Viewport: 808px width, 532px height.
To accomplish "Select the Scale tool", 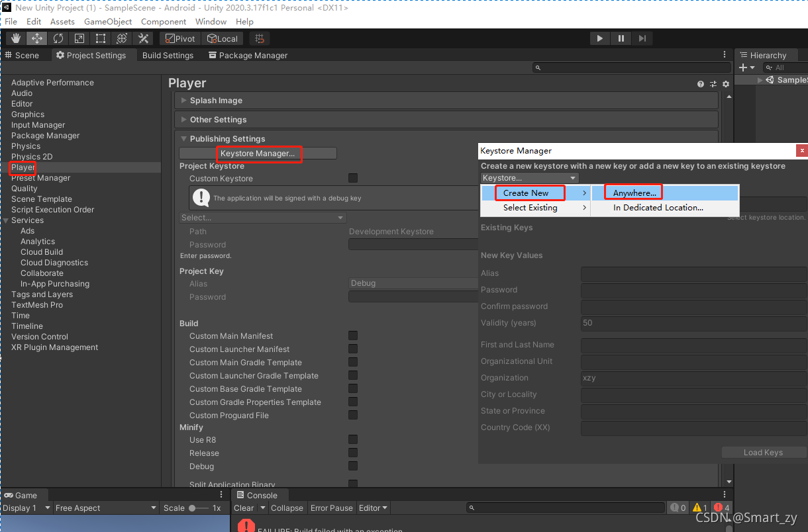I will click(79, 38).
